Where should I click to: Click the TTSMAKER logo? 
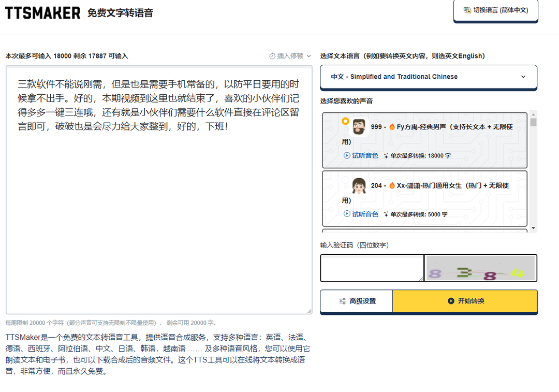[x=43, y=13]
